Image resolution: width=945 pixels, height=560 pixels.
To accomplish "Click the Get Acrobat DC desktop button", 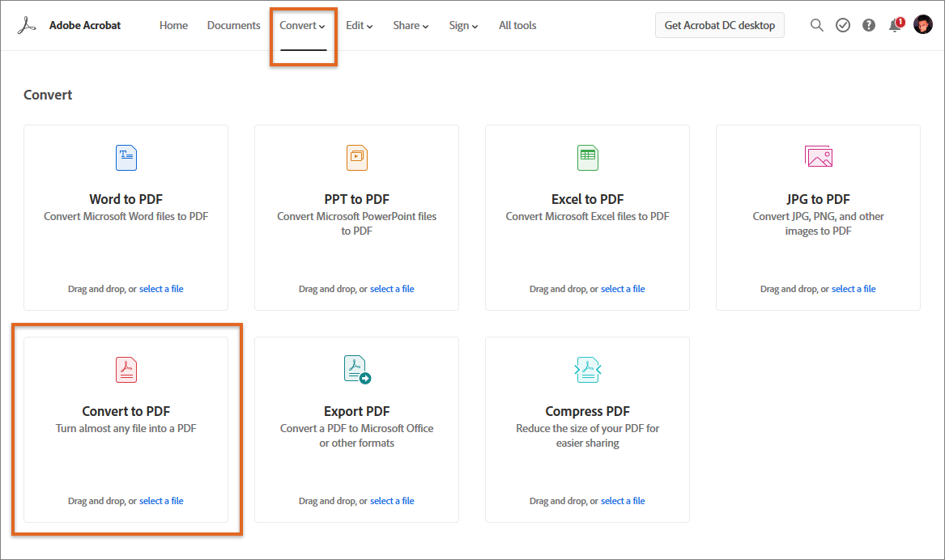I will 719,25.
